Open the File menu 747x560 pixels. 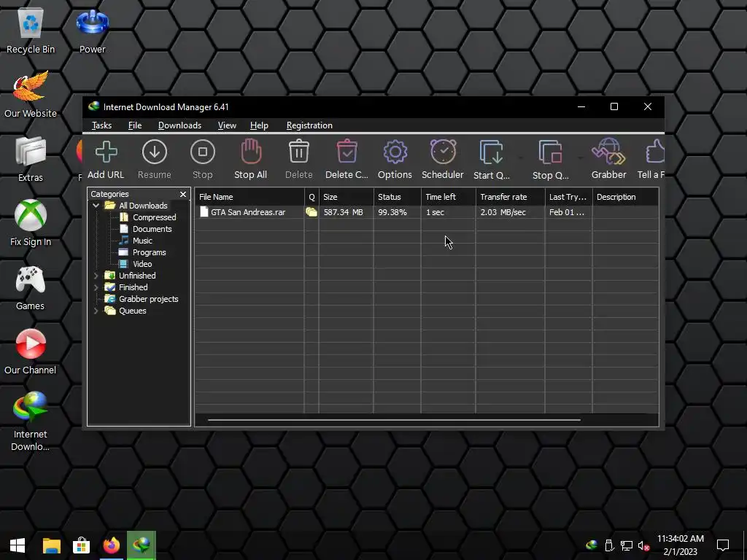135,125
